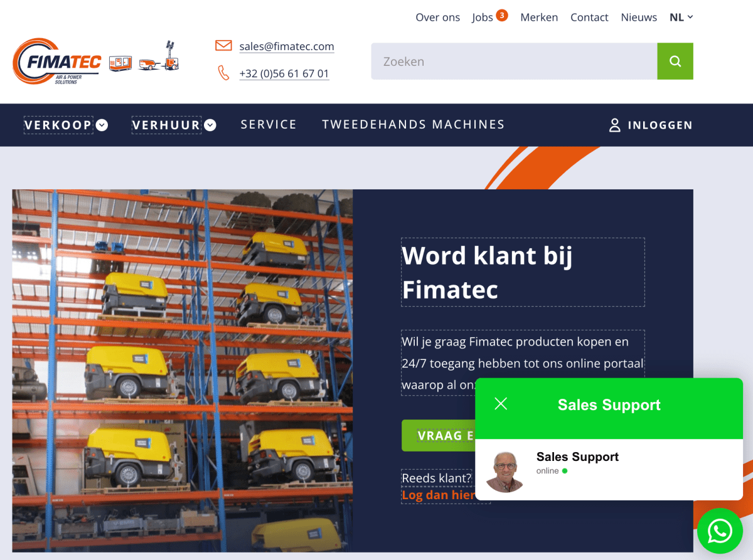Open the Over ons page
The height and width of the screenshot is (560, 753).
point(437,17)
